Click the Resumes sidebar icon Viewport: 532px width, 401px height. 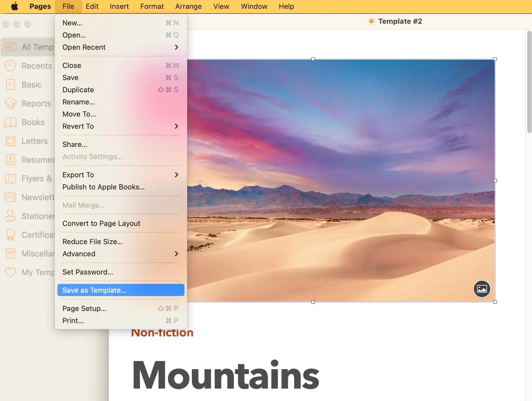coord(10,160)
